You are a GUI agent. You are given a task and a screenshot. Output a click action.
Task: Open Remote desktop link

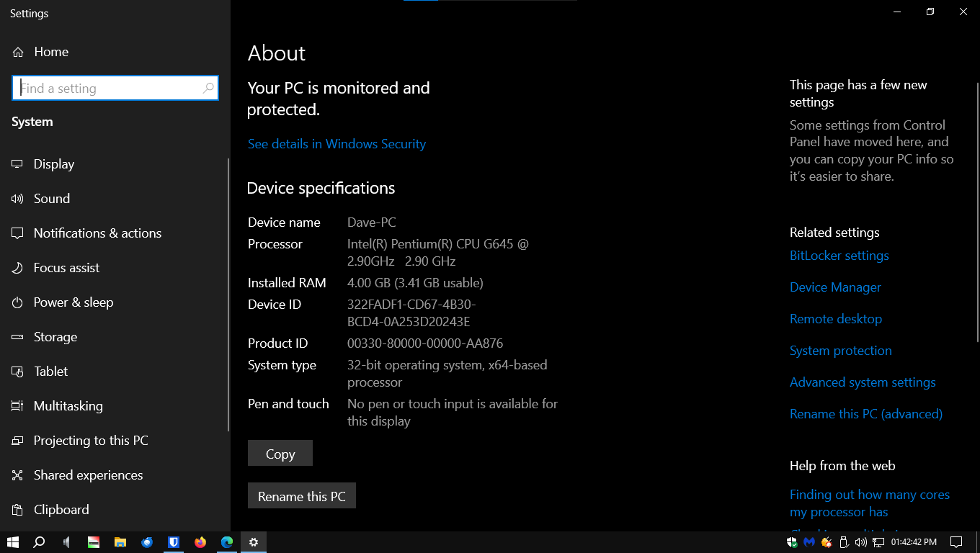[836, 319]
